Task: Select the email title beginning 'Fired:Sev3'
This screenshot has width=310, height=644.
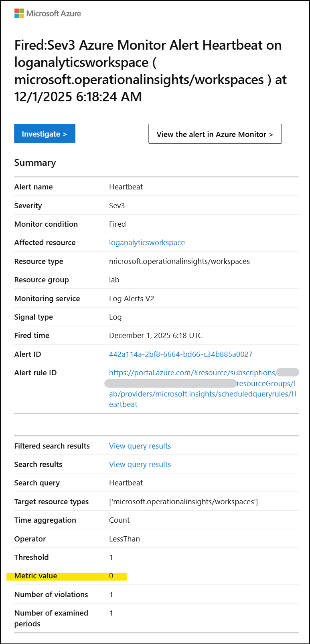Action: point(150,71)
